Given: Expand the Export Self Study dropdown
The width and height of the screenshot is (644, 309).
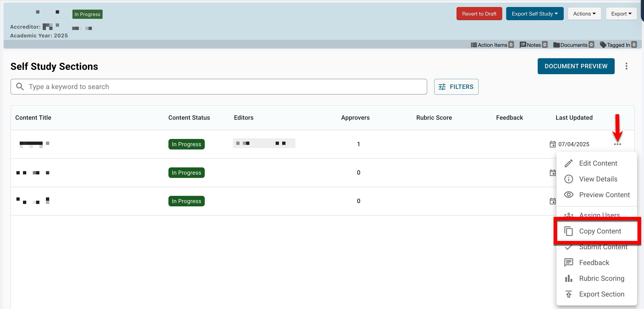Looking at the screenshot, I should click(534, 14).
